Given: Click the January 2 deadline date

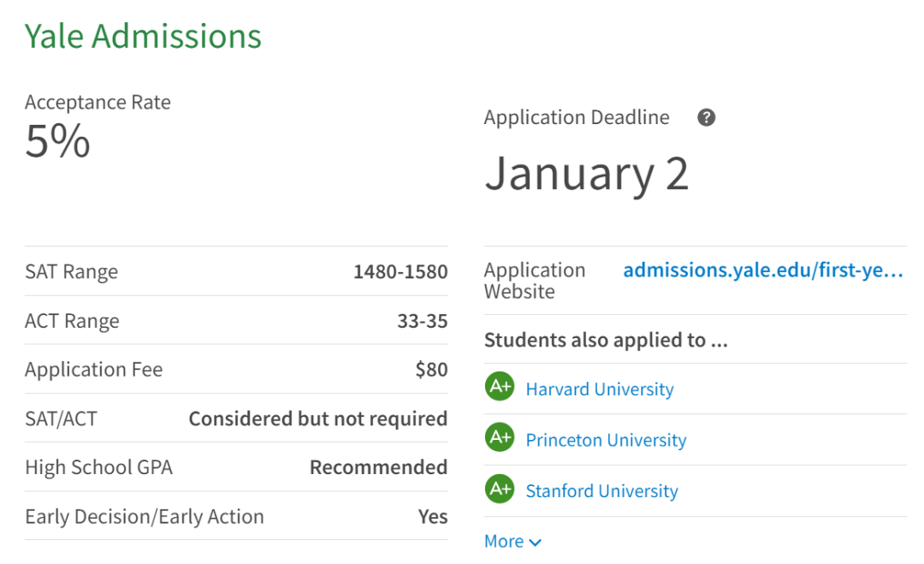Looking at the screenshot, I should [586, 173].
